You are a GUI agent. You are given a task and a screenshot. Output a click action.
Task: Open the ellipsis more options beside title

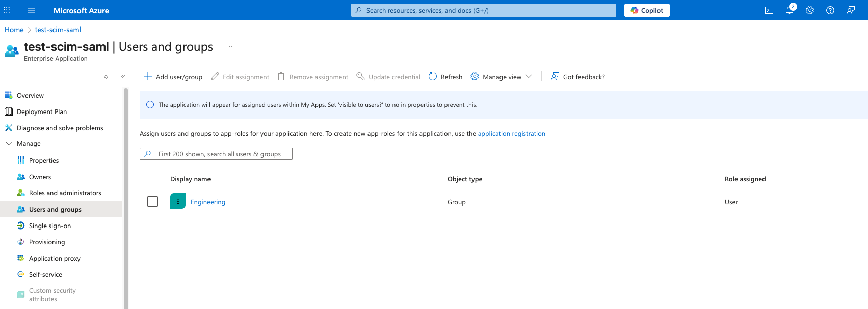pos(229,47)
